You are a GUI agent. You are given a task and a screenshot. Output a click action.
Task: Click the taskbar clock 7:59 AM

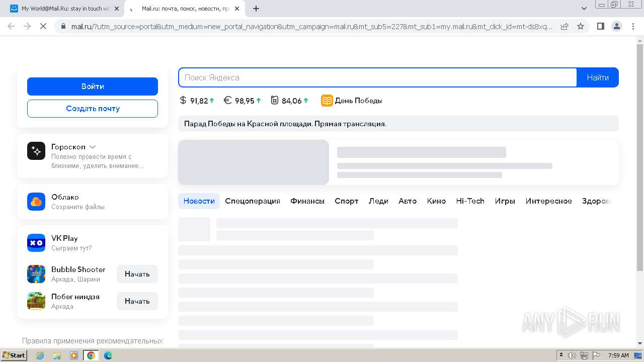click(618, 355)
